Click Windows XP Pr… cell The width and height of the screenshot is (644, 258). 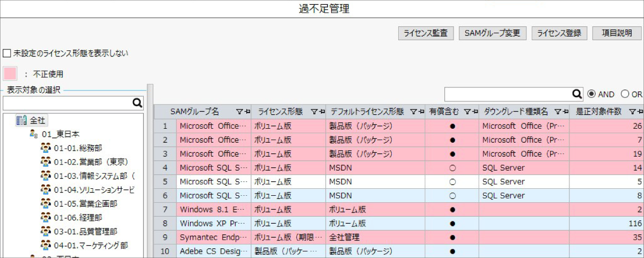pos(214,224)
